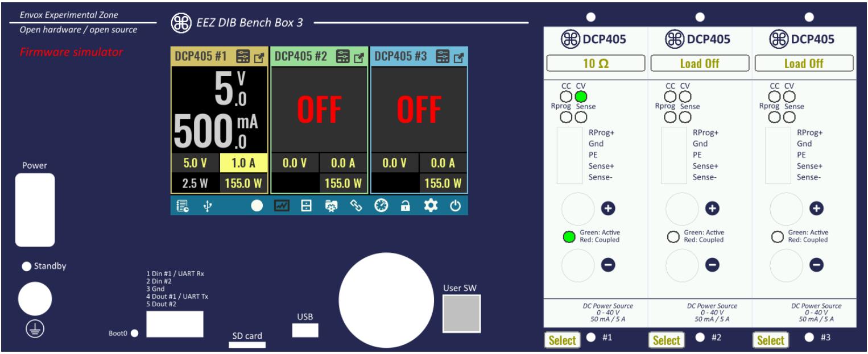This screenshot has width=868, height=354.
Task: Click plus terminal of DCP405 module #3
Action: tap(787, 209)
